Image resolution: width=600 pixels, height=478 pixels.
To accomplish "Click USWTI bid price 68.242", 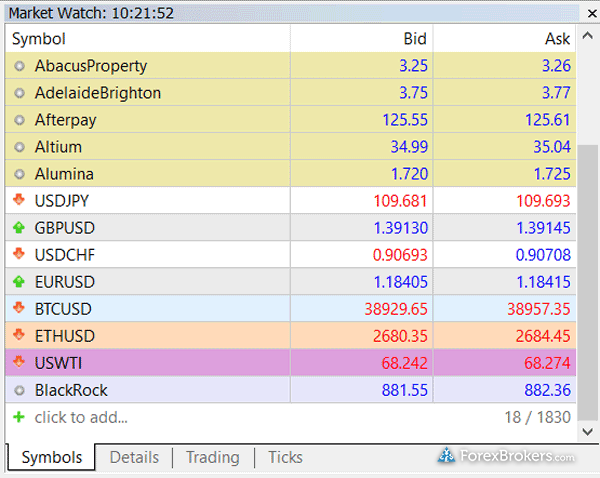I will click(x=404, y=363).
